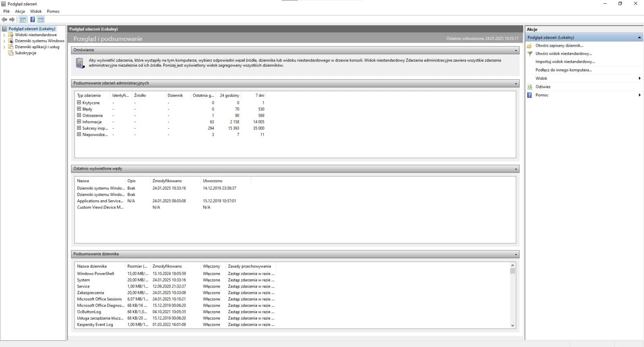The height and width of the screenshot is (347, 644).
Task: Collapse Podsumowanie dziennika section
Action: point(516,255)
